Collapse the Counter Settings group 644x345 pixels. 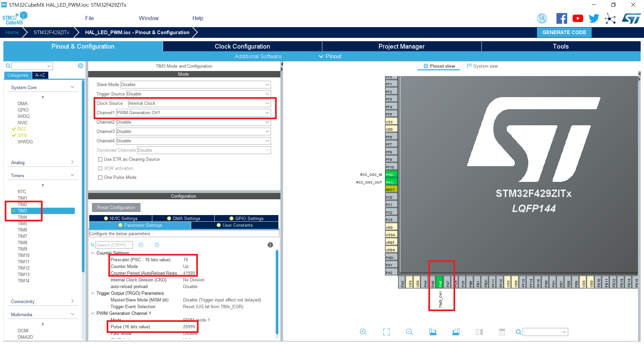point(93,253)
